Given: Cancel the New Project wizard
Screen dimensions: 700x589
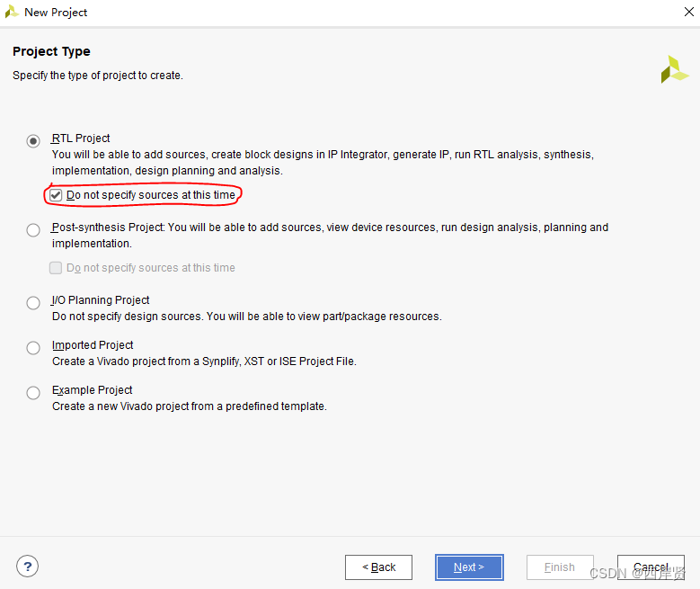Looking at the screenshot, I should point(651,567).
